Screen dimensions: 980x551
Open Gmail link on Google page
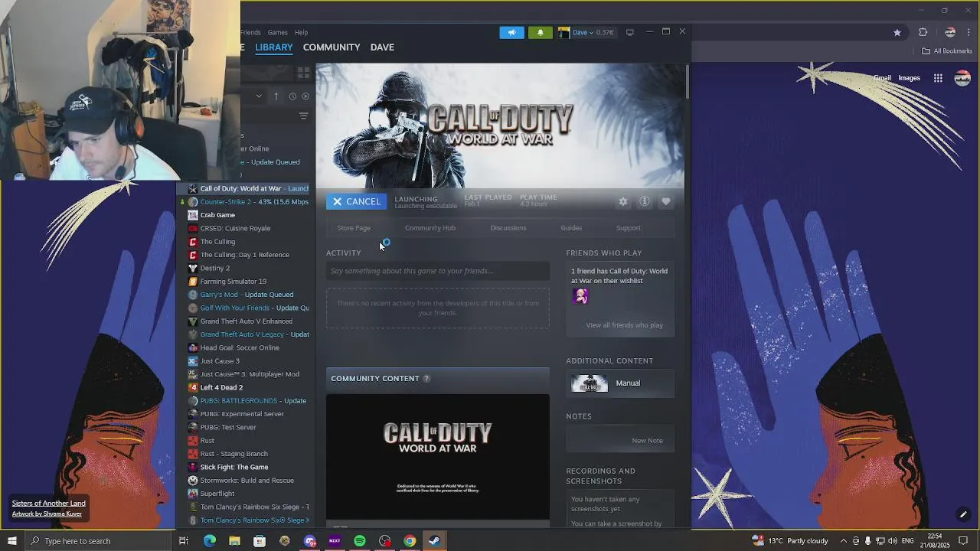click(x=882, y=78)
